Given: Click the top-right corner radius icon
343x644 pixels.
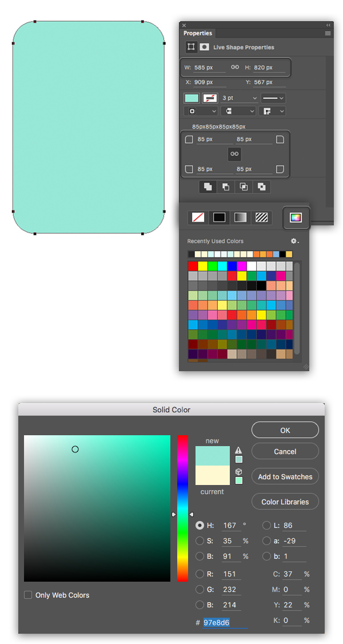Looking at the screenshot, I should tap(280, 139).
